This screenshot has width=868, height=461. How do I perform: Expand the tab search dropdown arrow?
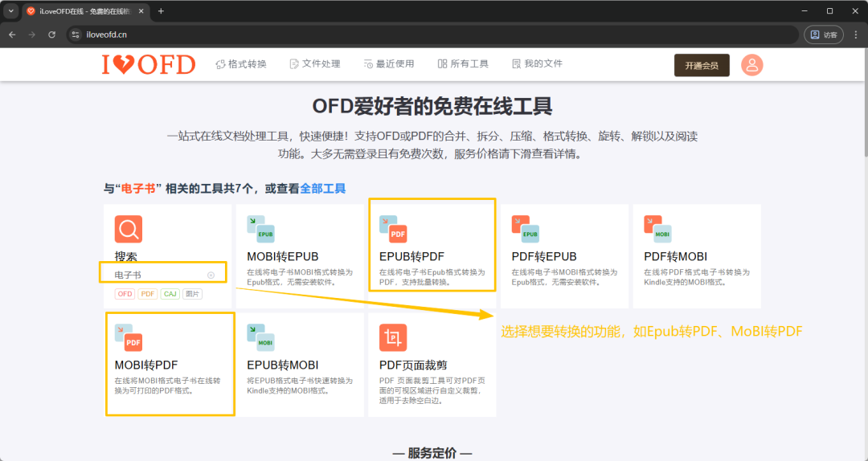coord(10,11)
